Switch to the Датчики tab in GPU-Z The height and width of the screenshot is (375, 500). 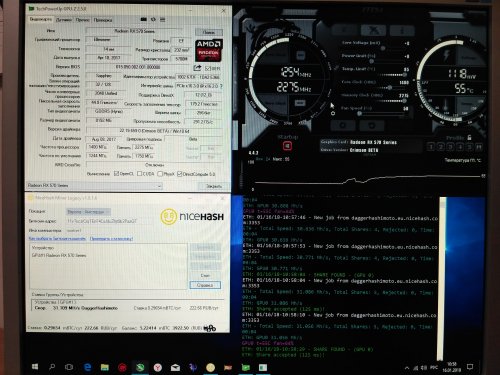click(64, 20)
